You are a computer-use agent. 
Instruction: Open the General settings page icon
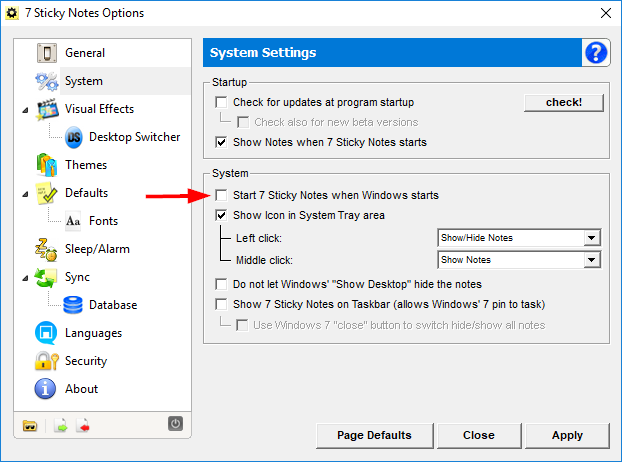pos(47,53)
